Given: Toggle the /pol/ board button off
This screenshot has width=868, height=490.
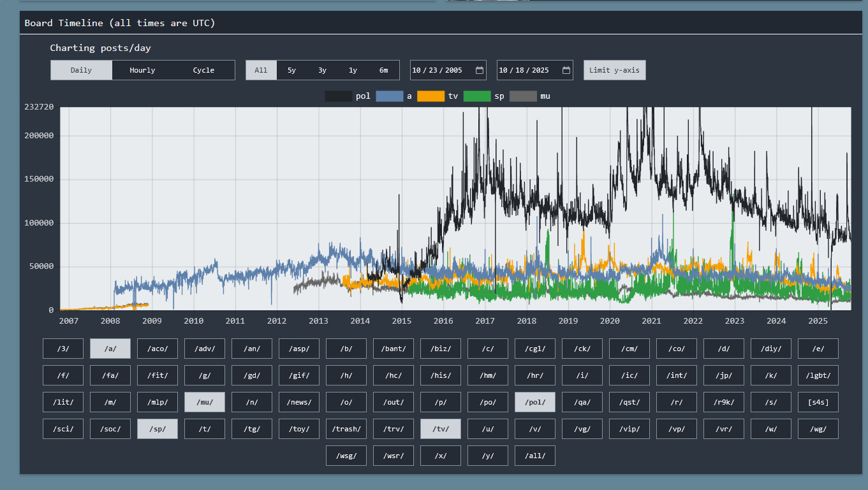Looking at the screenshot, I should coord(534,402).
